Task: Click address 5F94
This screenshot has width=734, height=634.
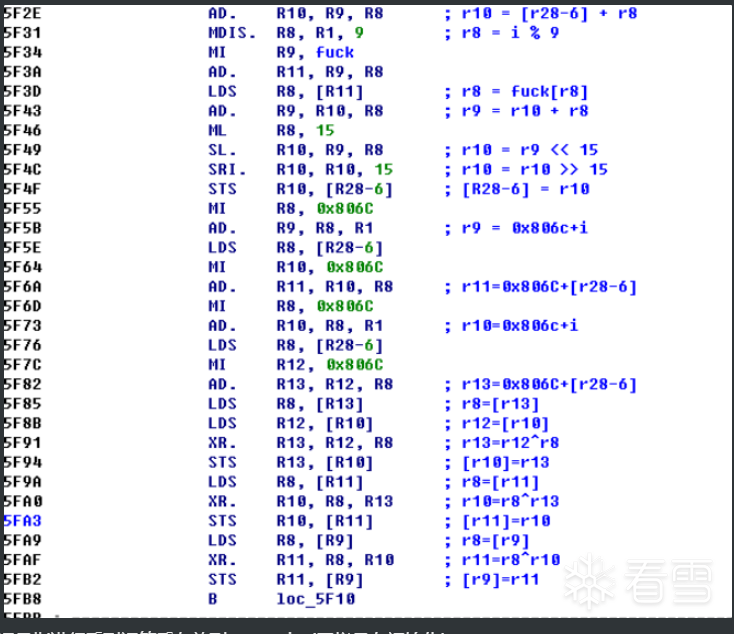Action: (x=22, y=462)
